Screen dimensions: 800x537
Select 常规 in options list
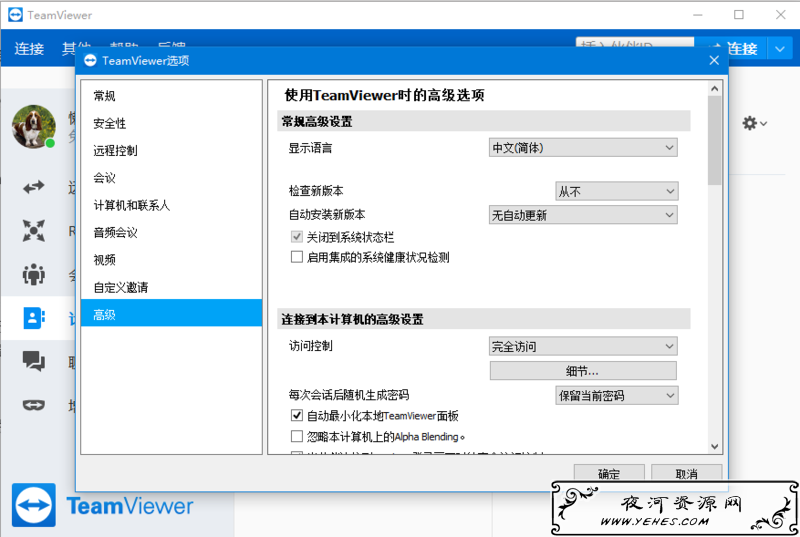[x=171, y=96]
